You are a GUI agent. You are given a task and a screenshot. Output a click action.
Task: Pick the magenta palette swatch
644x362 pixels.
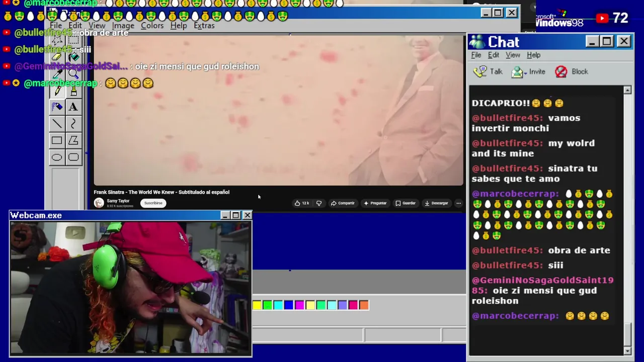point(299,305)
